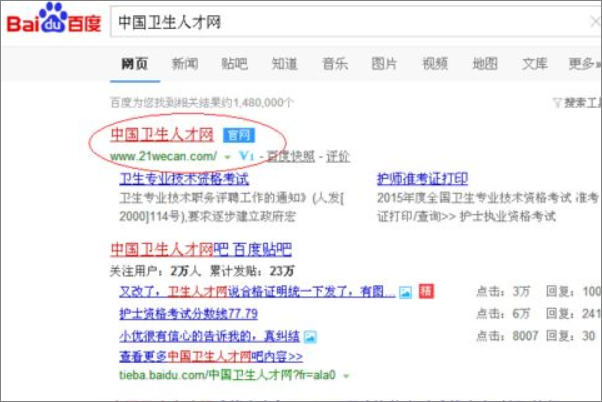The image size is (602, 402).
Task: Click the 关注用户：2万人 text
Action: (155, 271)
